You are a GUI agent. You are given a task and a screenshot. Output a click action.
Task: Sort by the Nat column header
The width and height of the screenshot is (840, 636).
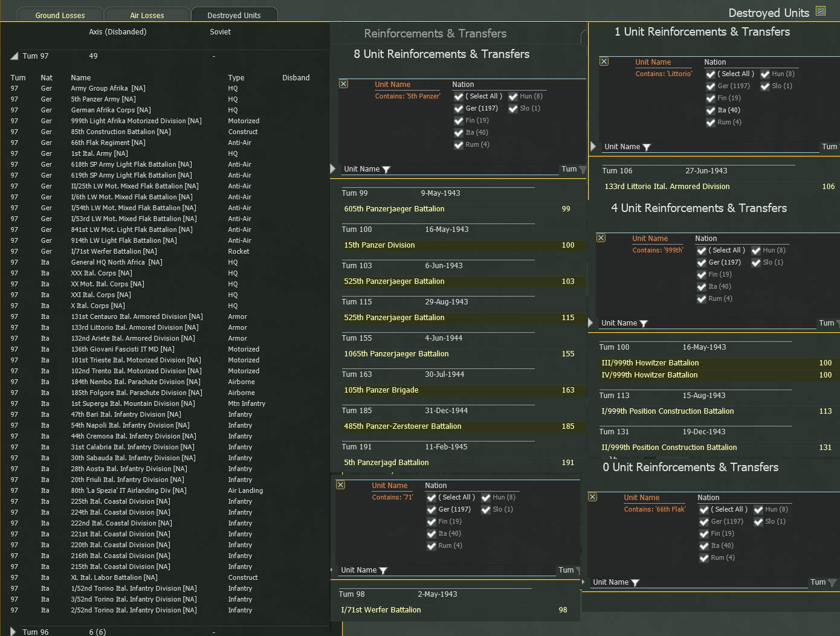click(x=47, y=78)
